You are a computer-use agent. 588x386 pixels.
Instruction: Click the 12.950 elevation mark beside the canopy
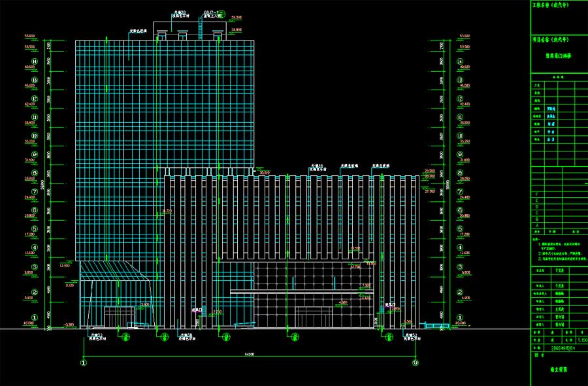click(65, 266)
